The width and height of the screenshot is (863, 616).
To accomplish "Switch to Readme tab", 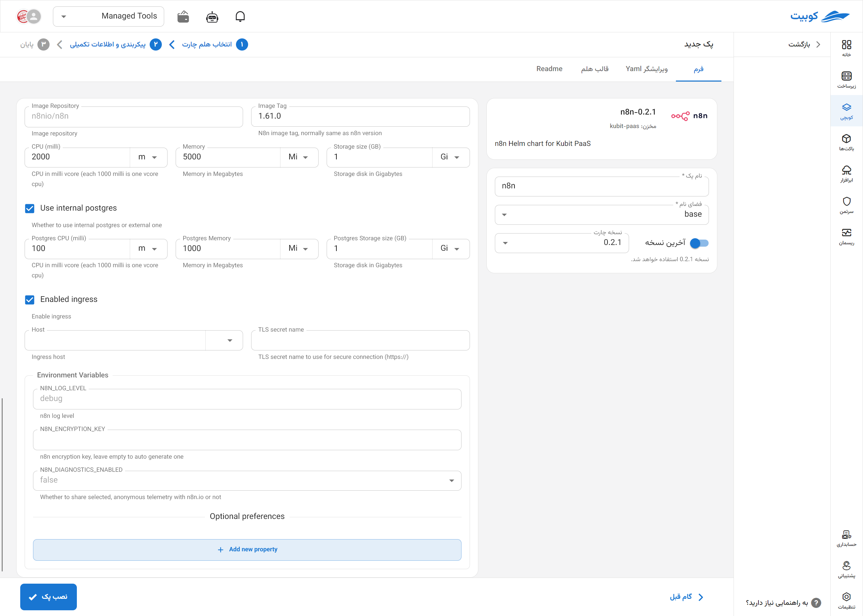I will [x=549, y=69].
